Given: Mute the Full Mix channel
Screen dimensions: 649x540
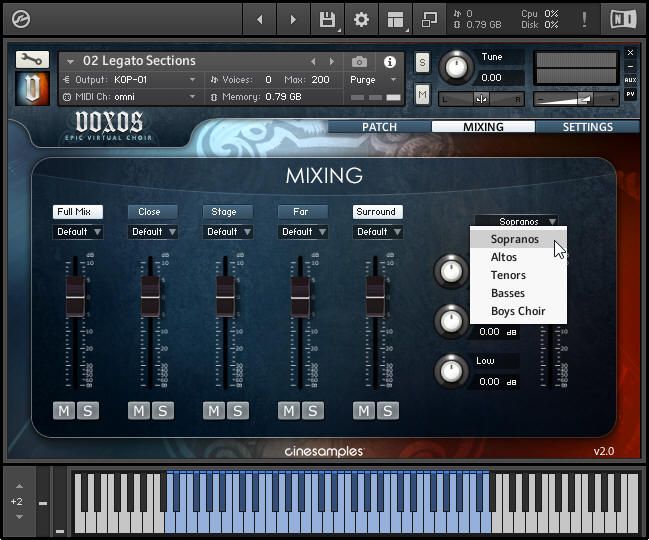Looking at the screenshot, I should click(64, 411).
